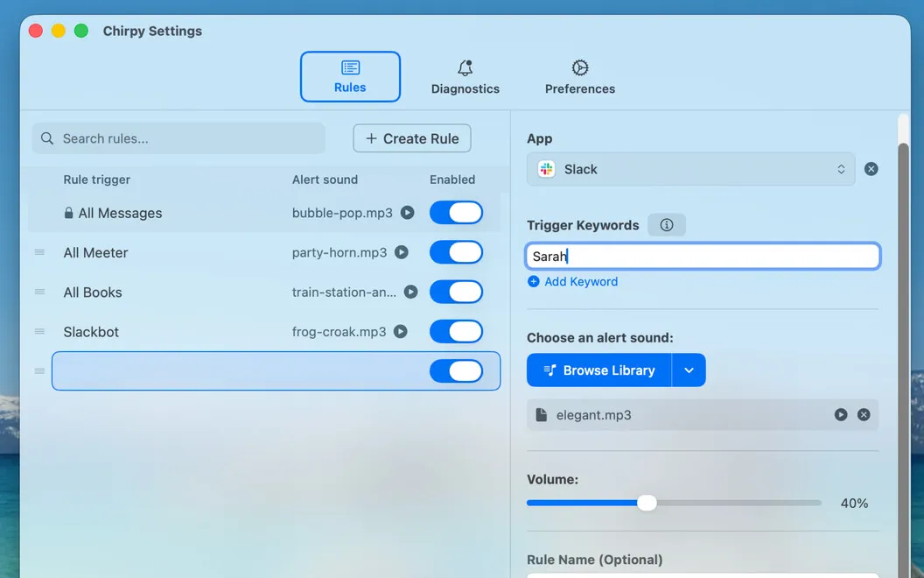The height and width of the screenshot is (578, 924).
Task: Click the 40% volume value
Action: pos(854,503)
